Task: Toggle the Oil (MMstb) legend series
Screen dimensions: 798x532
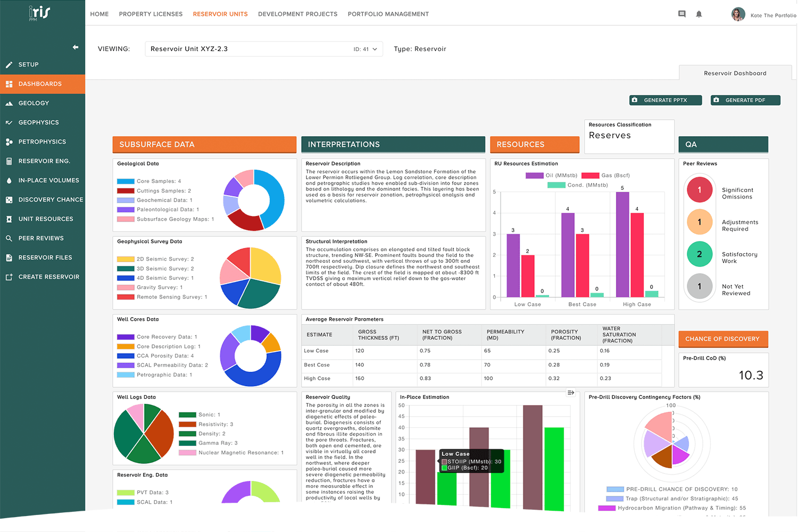Action: (551, 176)
